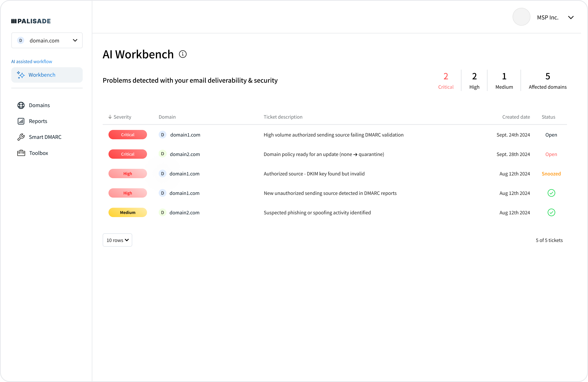Click domain2.com in the Critical ticket row
This screenshot has height=382, width=588.
(185, 154)
